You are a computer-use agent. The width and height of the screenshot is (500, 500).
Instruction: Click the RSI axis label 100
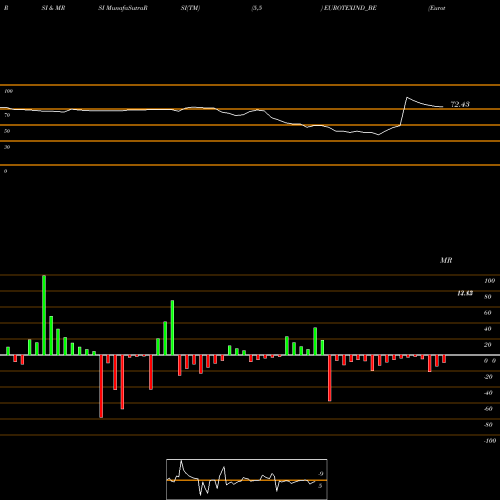pos(8,91)
